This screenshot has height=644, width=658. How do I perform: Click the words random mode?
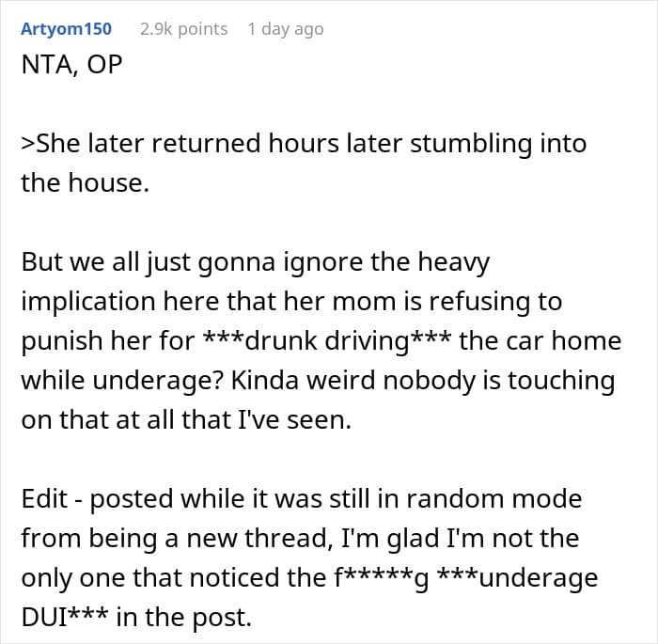point(493,498)
